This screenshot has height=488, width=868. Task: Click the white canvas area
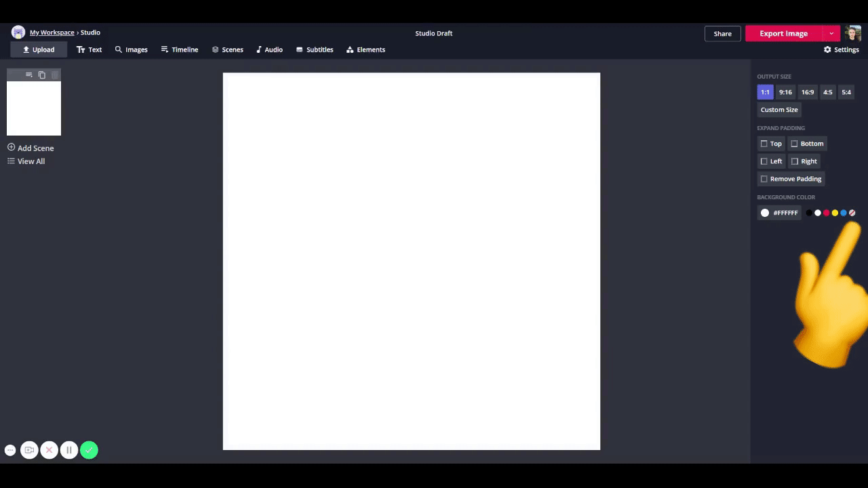pyautogui.click(x=412, y=261)
